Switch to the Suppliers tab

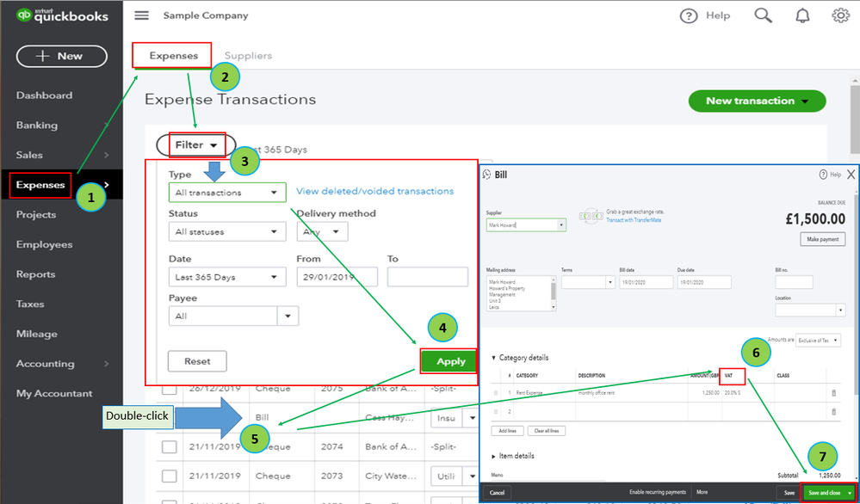[248, 55]
